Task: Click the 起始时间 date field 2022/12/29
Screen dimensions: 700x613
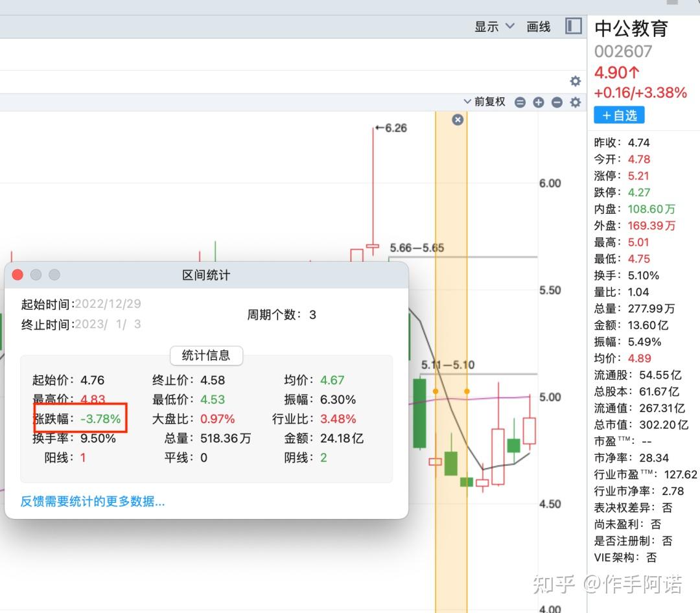Action: click(108, 304)
